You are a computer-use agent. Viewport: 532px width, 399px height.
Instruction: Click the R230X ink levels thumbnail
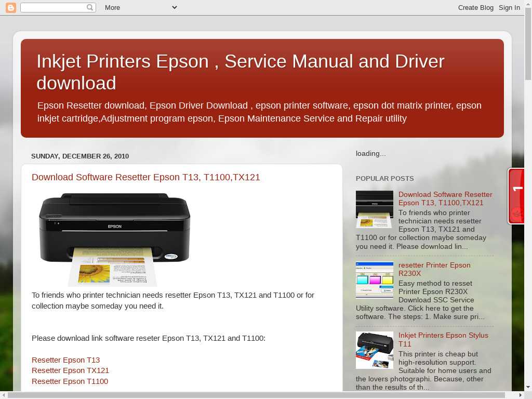click(375, 280)
